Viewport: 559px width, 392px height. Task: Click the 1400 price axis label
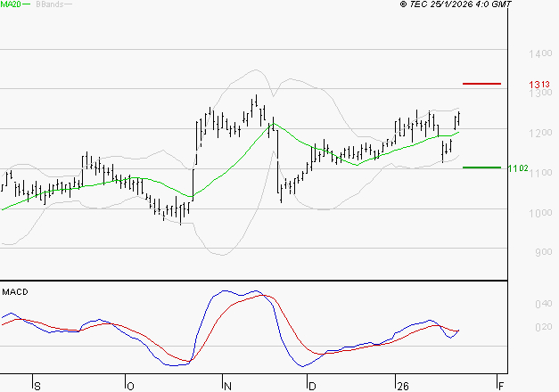click(540, 53)
